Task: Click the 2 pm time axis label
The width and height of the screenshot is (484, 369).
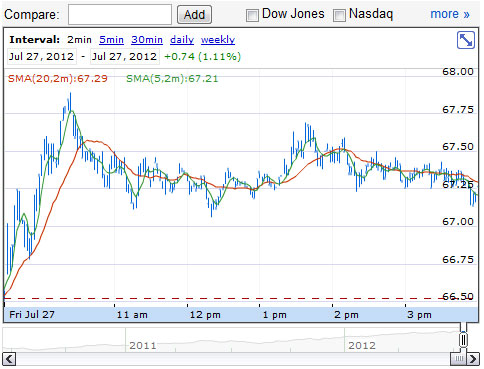Action: click(x=346, y=315)
